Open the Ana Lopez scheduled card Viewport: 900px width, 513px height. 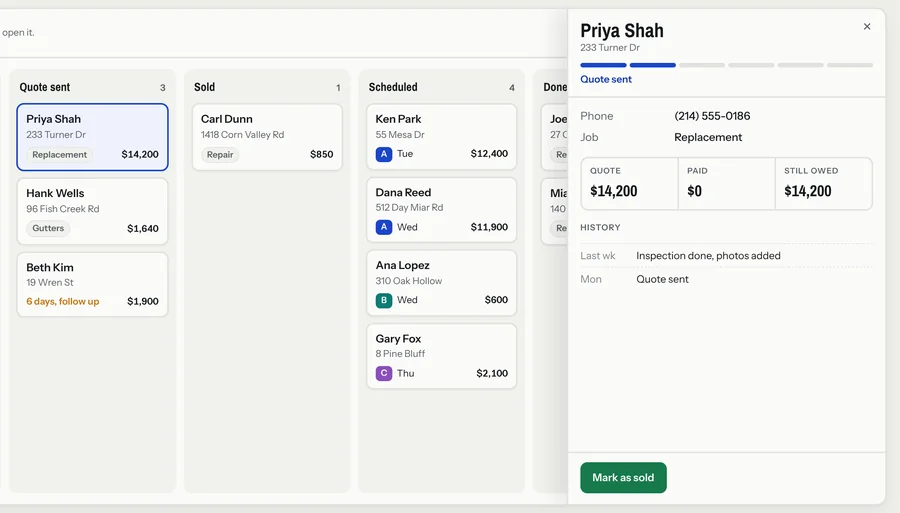tap(441, 283)
